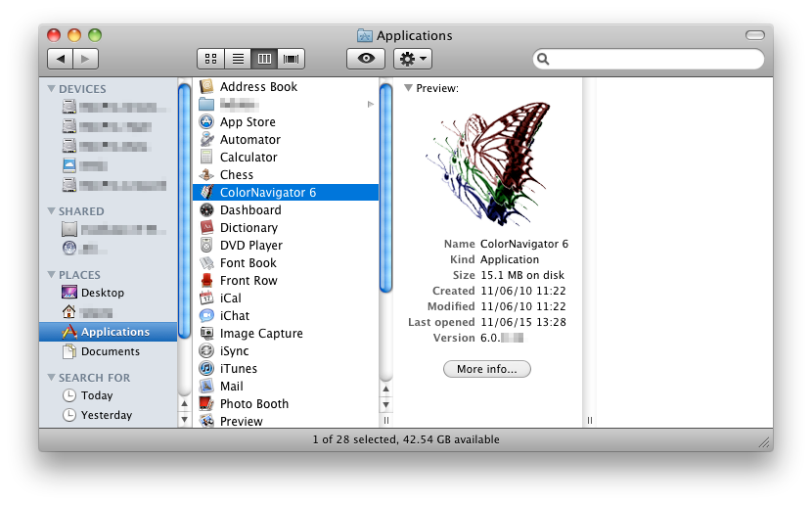Click the sidebar scroll down arrow
This screenshot has height=505, width=812.
(184, 419)
